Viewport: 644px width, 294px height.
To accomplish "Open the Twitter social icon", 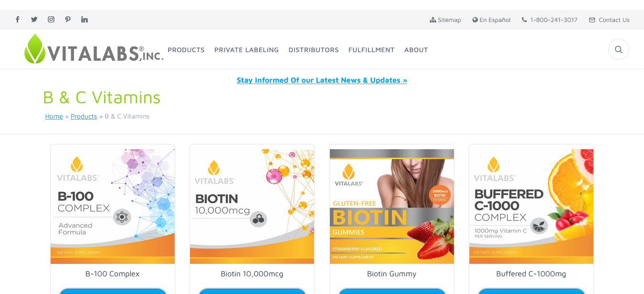I will (34, 20).
